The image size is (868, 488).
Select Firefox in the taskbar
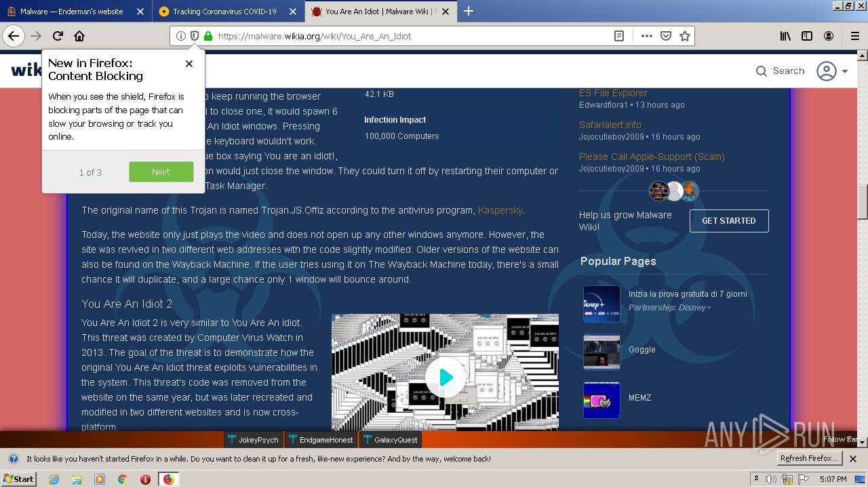pos(168,479)
